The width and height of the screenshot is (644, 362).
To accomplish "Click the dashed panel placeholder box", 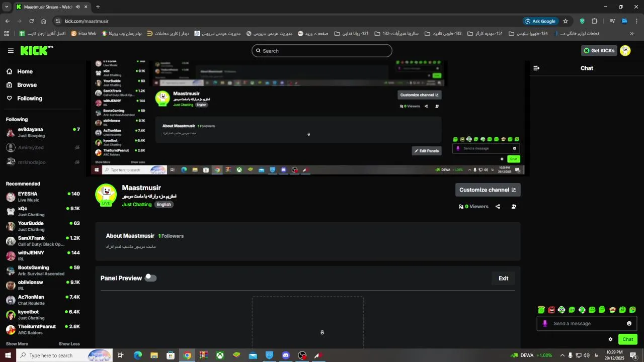I will pos(308,322).
